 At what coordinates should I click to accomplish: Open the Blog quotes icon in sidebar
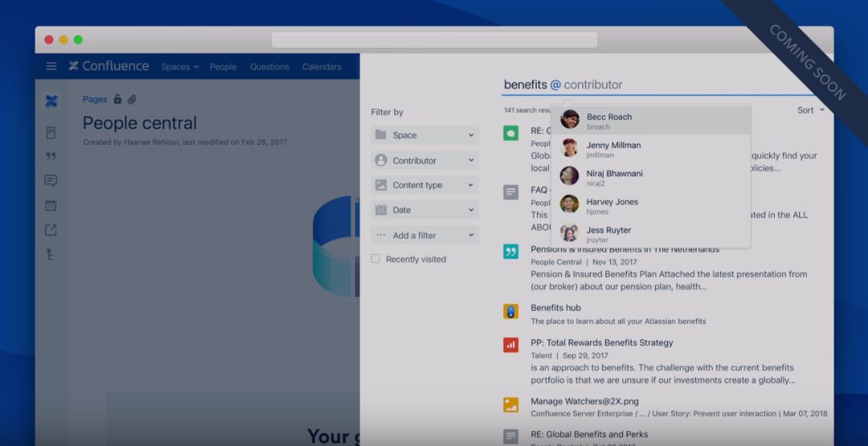pos(51,157)
